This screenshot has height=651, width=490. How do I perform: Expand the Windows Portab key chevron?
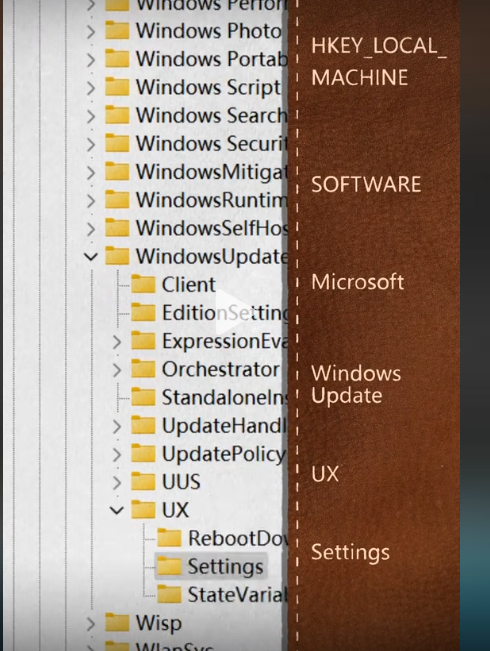(91, 60)
